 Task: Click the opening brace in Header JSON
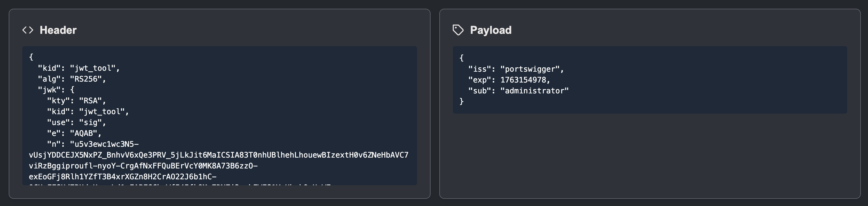coord(31,57)
